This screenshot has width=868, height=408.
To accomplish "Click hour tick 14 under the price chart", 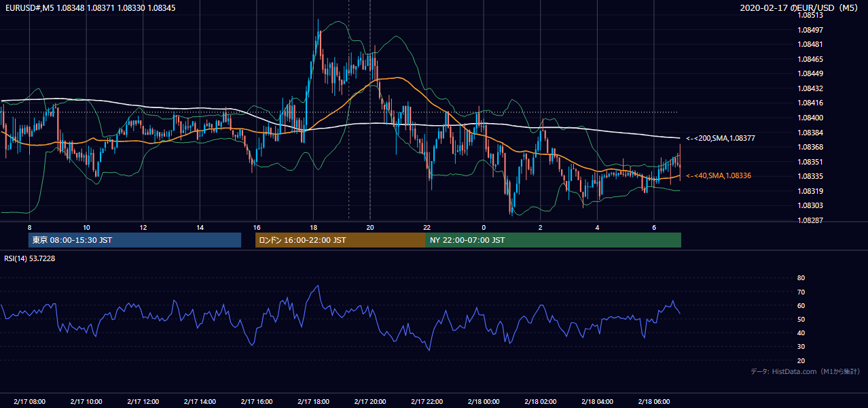I will pyautogui.click(x=200, y=227).
